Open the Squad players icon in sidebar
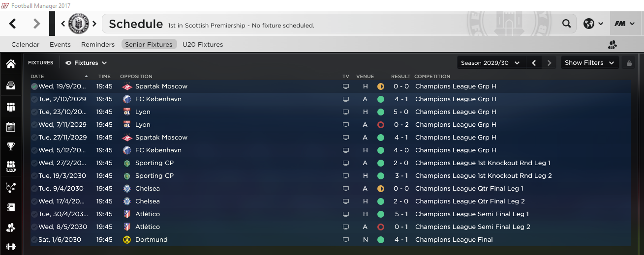 10,107
